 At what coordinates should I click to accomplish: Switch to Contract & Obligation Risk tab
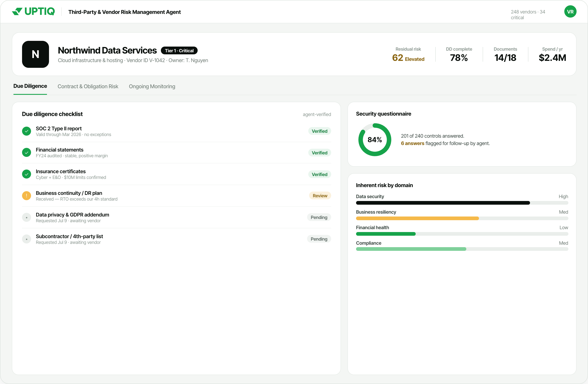88,86
